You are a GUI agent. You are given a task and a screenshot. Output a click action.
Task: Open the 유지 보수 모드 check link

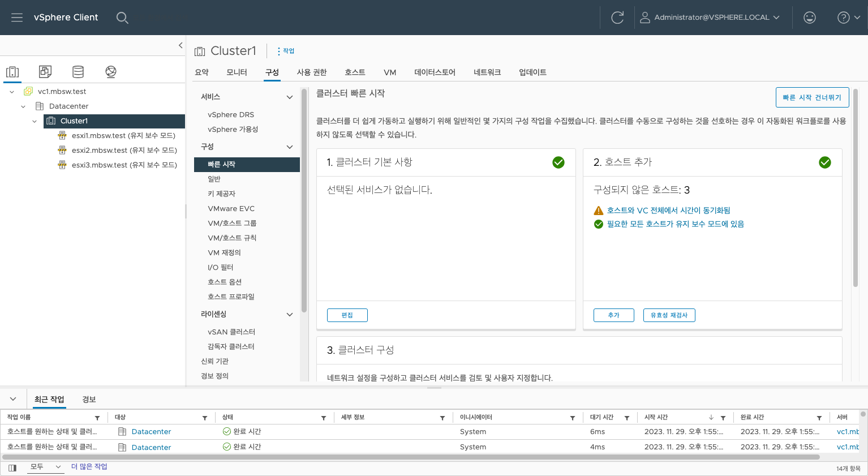tap(675, 224)
